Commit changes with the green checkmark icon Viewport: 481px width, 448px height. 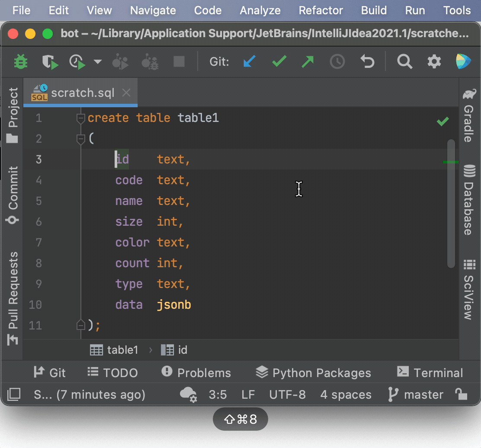click(x=279, y=61)
